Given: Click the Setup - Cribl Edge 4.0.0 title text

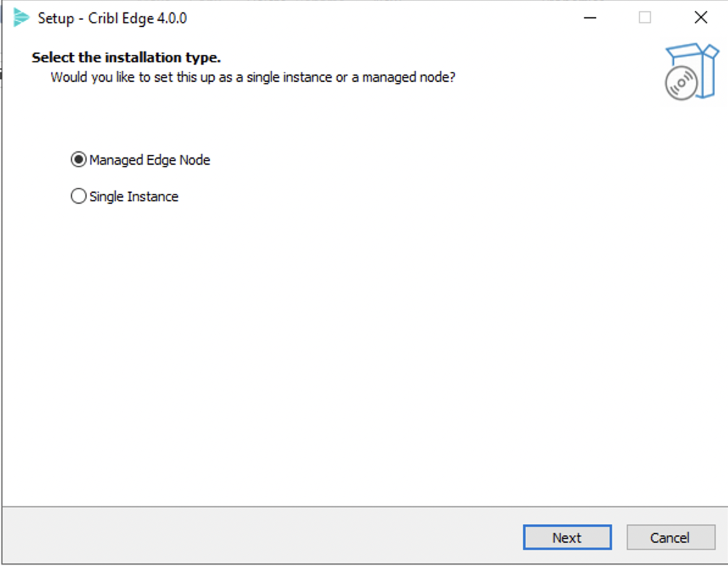Looking at the screenshot, I should 110,18.
